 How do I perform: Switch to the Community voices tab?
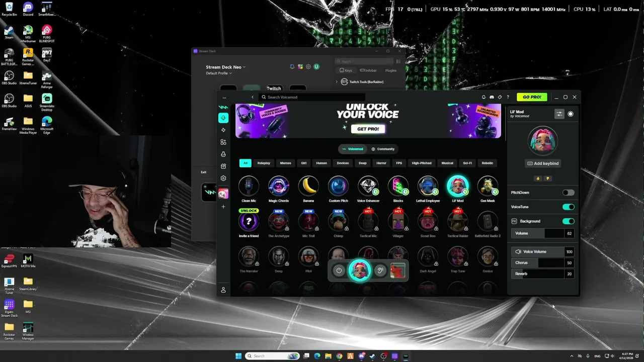(383, 149)
